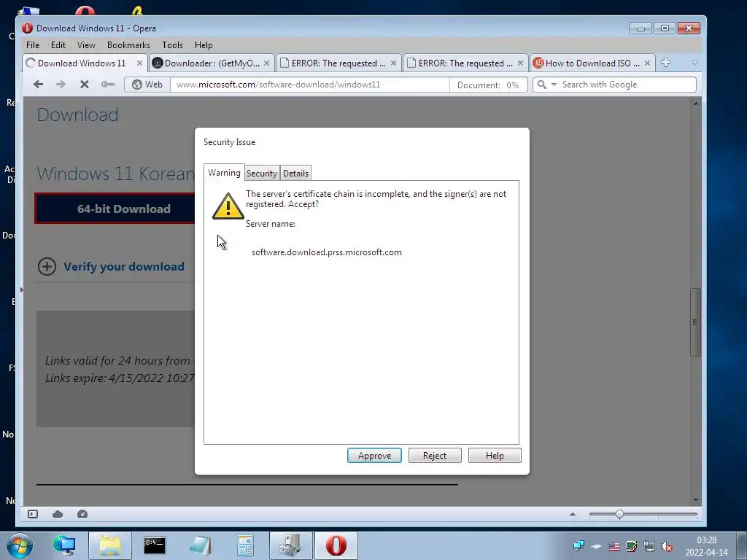The height and width of the screenshot is (560, 747).
Task: Click the Web globe badge in the address bar
Action: point(147,85)
